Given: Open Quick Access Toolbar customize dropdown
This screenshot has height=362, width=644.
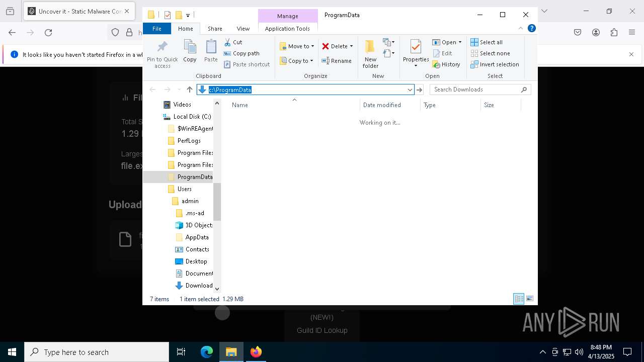Looking at the screenshot, I should pos(188,16).
